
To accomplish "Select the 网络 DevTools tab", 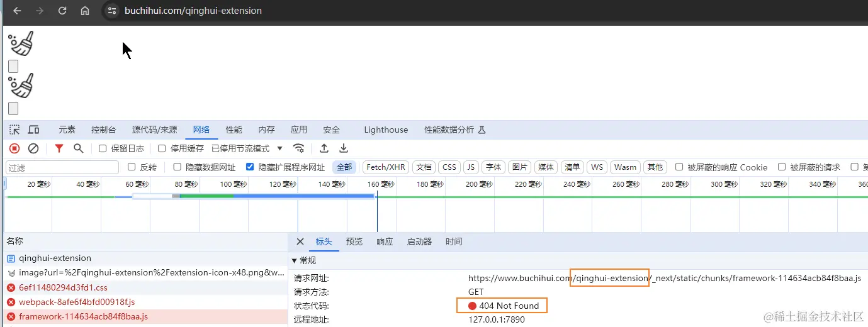I will click(x=201, y=130).
